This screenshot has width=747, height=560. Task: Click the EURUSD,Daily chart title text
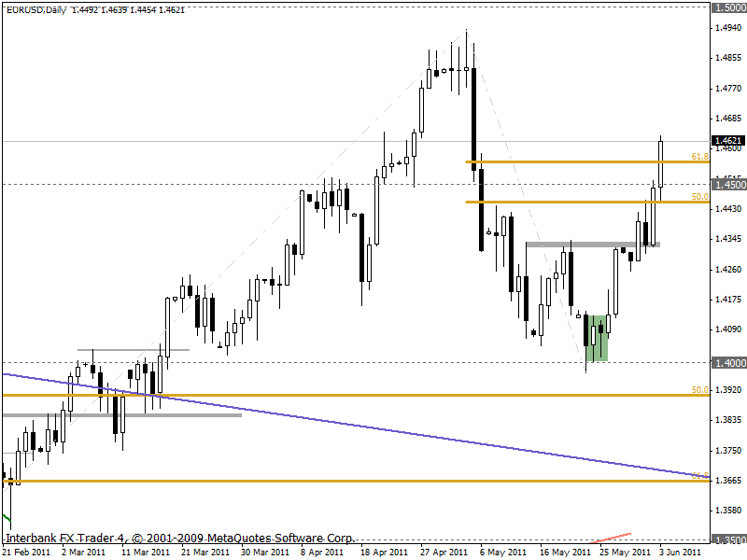click(x=36, y=9)
